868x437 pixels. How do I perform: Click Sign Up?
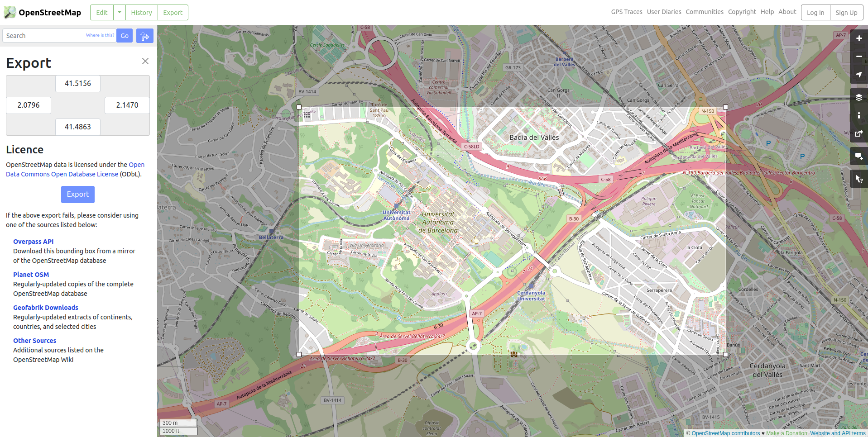(846, 12)
